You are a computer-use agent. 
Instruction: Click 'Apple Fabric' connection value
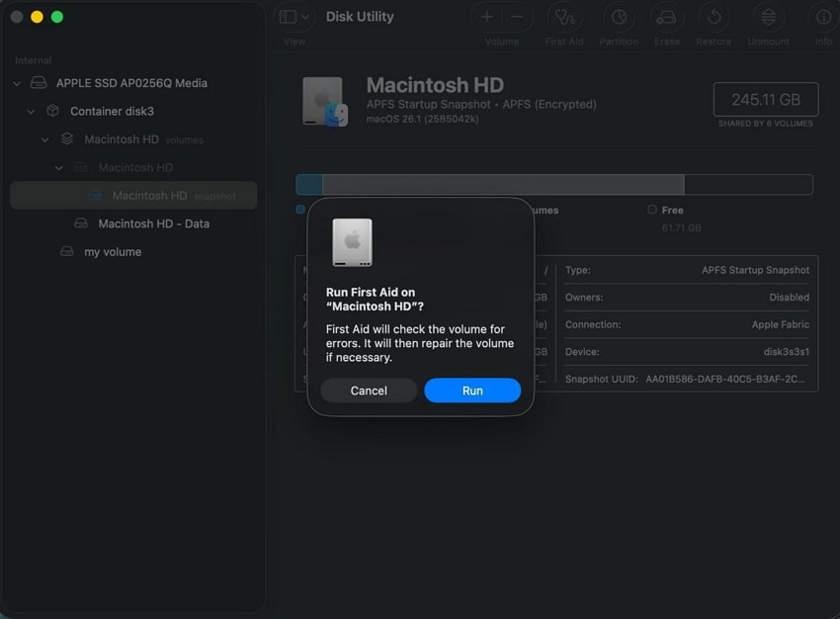780,324
